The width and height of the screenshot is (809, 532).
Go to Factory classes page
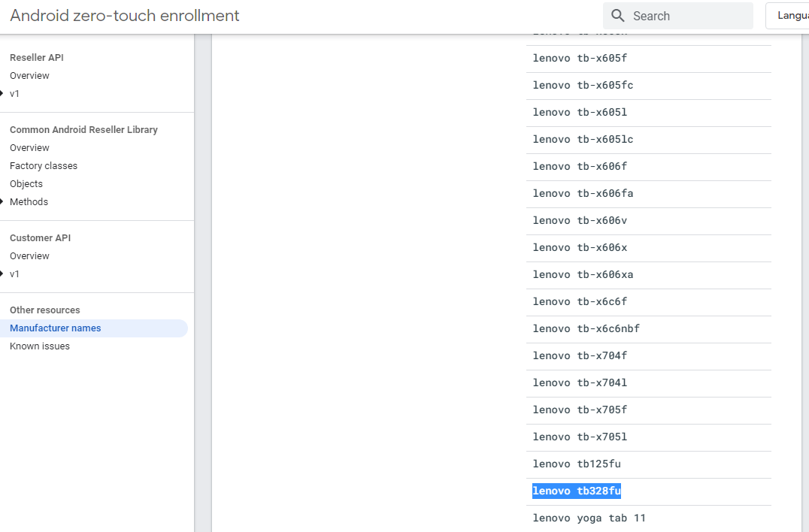(x=44, y=166)
